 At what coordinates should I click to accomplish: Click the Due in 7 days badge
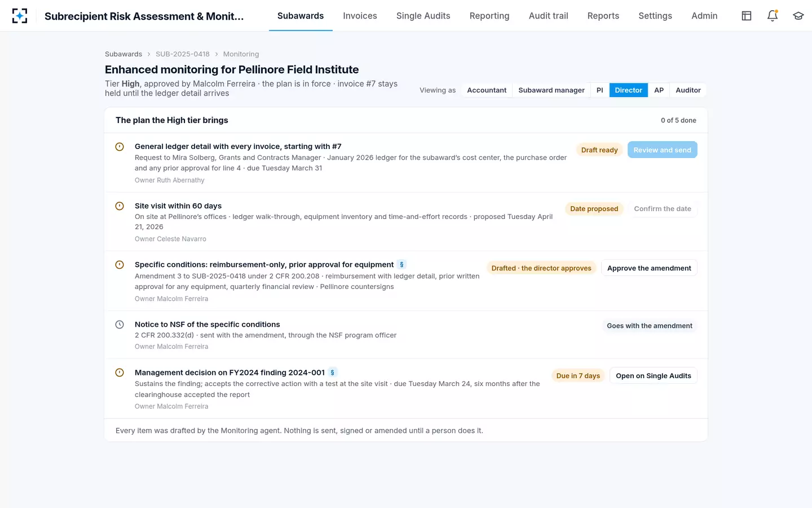[578, 376]
